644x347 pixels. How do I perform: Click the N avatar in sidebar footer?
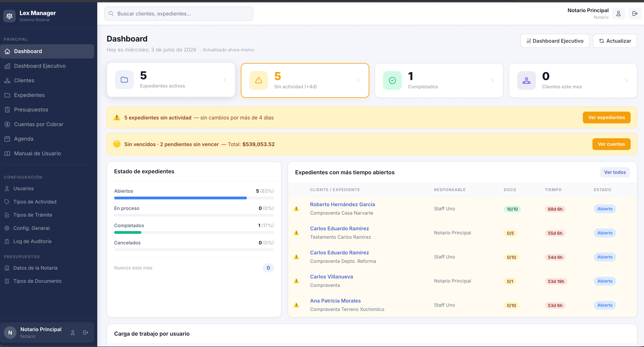pyautogui.click(x=10, y=333)
